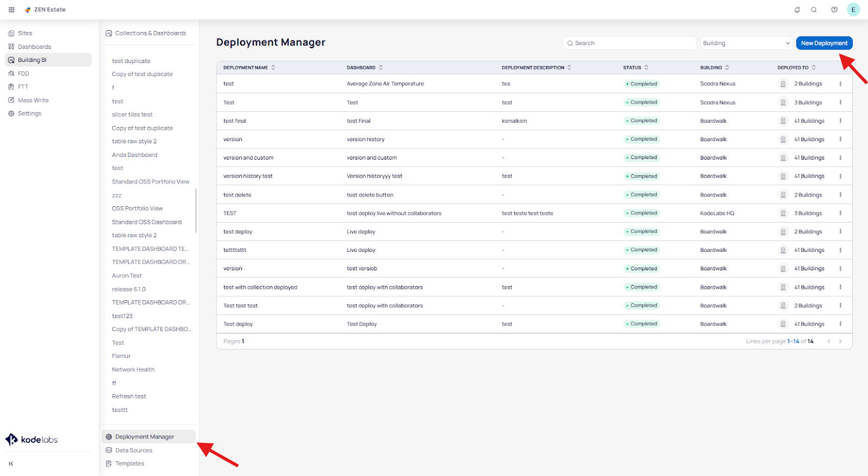Open user avatar E menu
This screenshot has height=476, width=868.
[853, 10]
